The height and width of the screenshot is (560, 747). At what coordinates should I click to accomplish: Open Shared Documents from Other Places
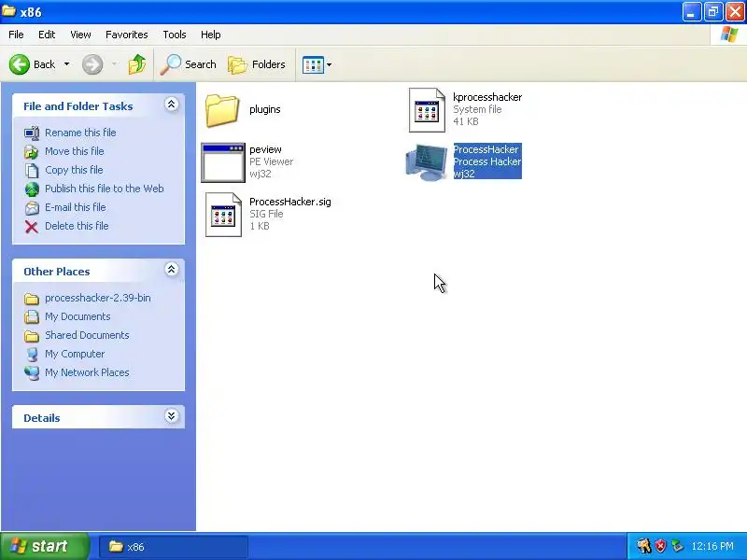(87, 335)
